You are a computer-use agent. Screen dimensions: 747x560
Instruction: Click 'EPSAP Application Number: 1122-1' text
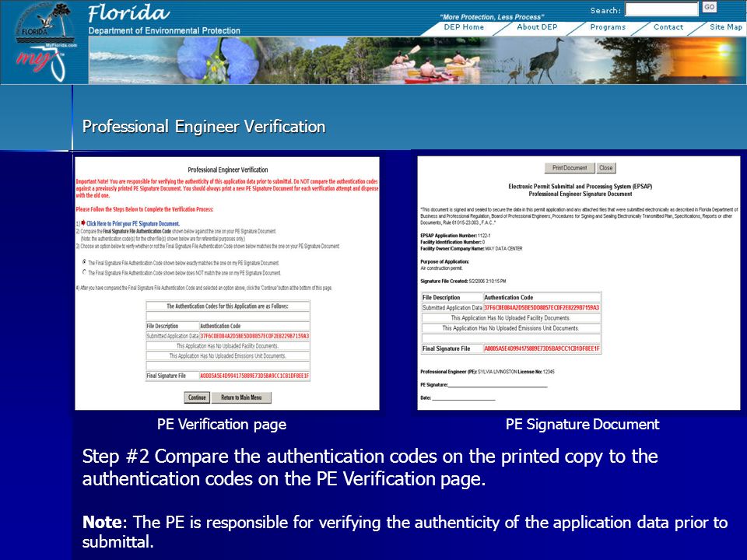pyautogui.click(x=455, y=235)
